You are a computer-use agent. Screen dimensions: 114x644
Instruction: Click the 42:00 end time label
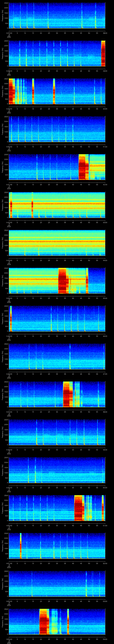[x=105, y=184]
